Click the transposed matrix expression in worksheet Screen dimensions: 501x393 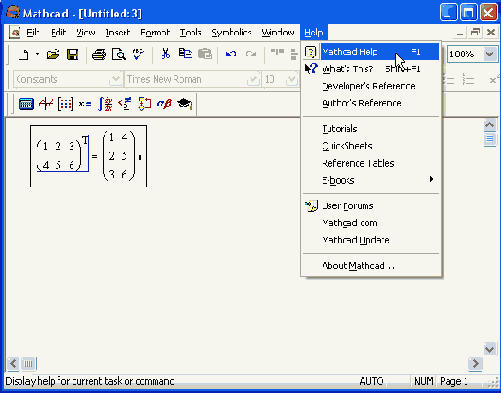click(x=62, y=154)
